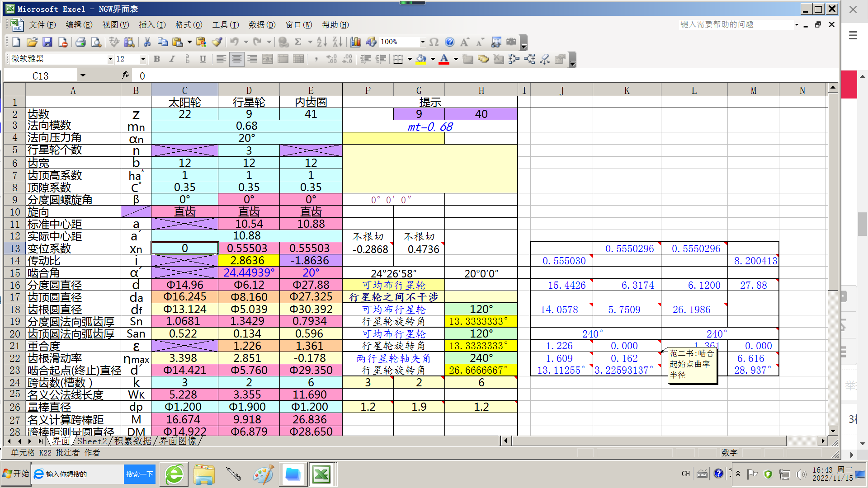This screenshot has height=488, width=868.
Task: Open the font size dropdown
Action: pos(143,59)
